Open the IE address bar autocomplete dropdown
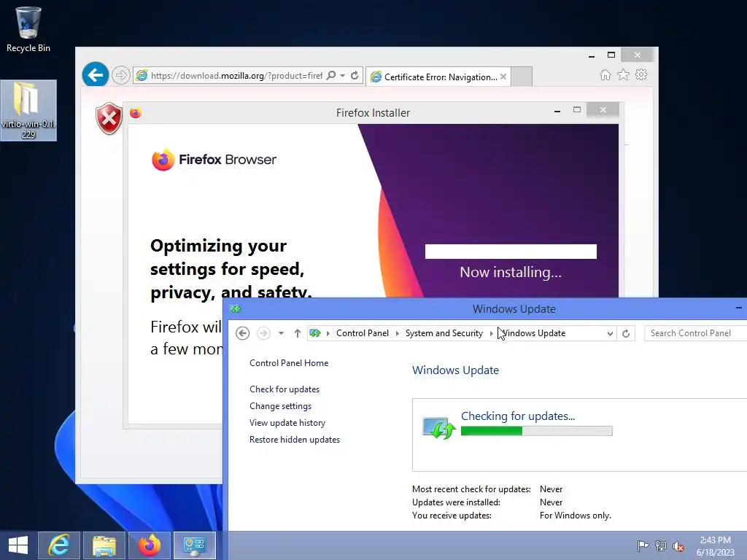This screenshot has width=747, height=560. [343, 75]
